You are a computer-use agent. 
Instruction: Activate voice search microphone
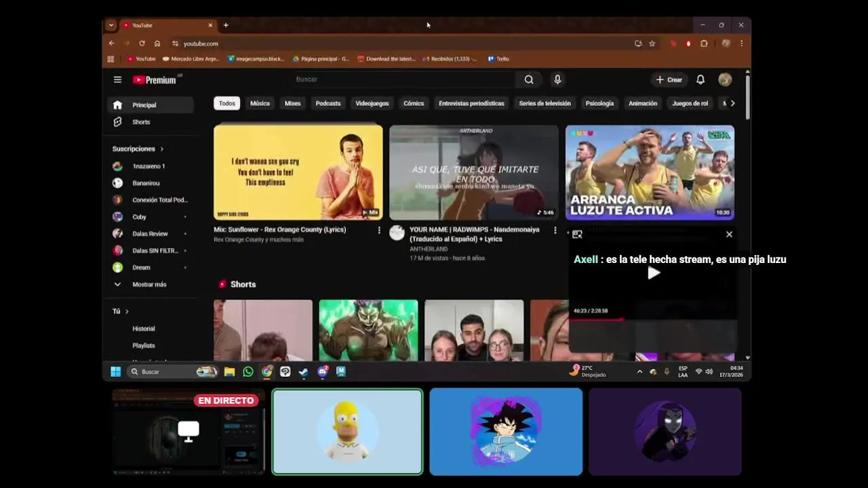(557, 79)
